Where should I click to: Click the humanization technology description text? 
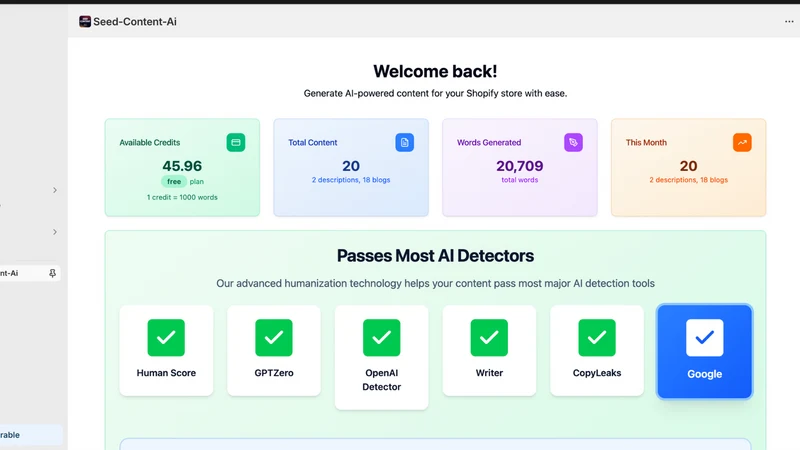click(435, 284)
